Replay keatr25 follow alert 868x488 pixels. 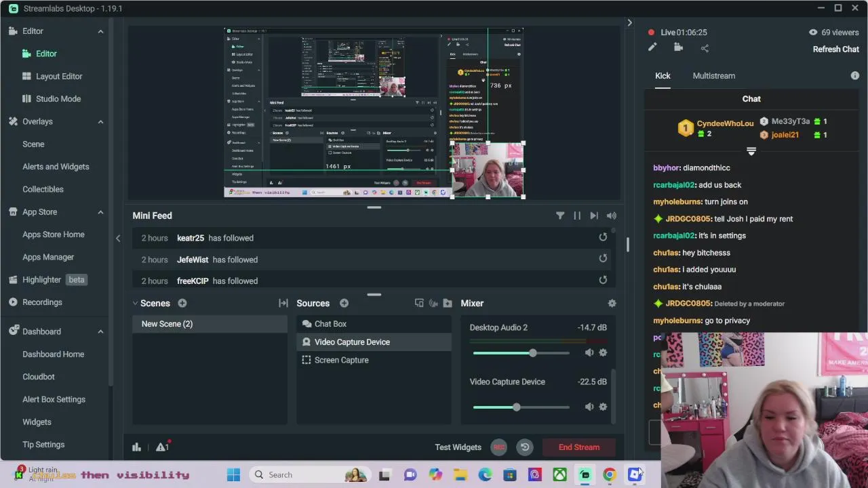coord(603,237)
